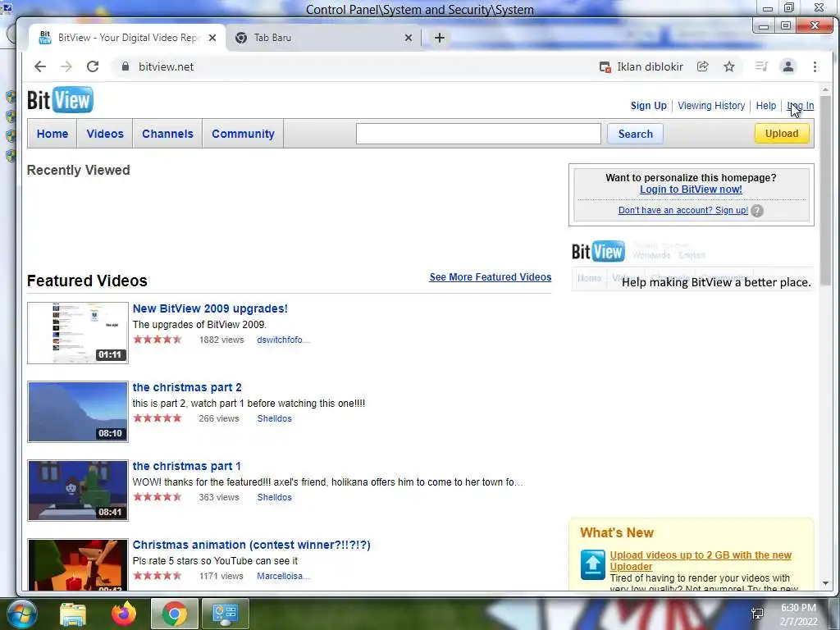Click Login to BitView now! link
This screenshot has height=630, width=840.
pyautogui.click(x=691, y=189)
